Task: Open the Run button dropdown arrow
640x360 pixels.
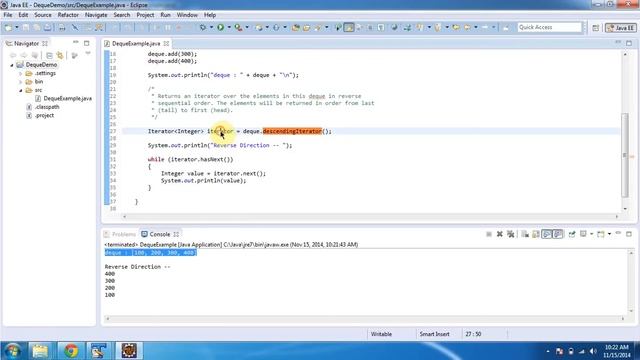Action: point(229,27)
